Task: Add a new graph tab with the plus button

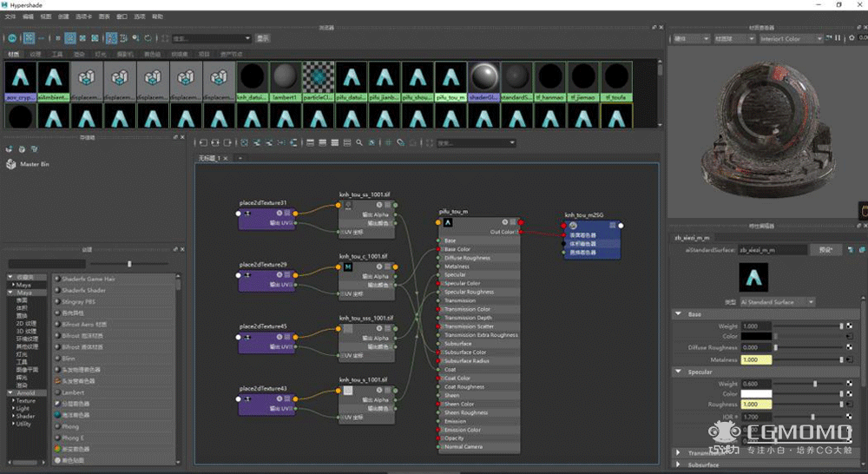Action: 240,158
